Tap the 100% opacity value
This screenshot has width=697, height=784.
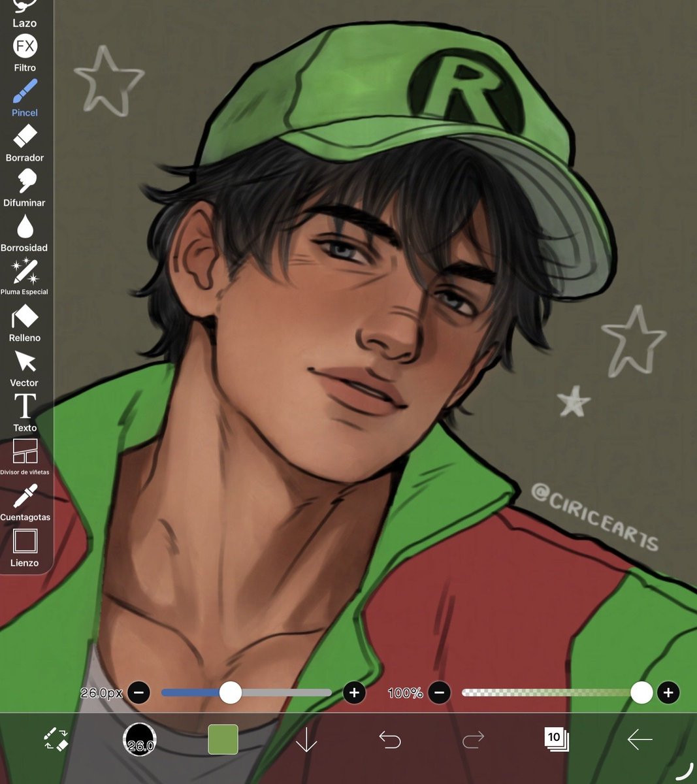(x=405, y=693)
